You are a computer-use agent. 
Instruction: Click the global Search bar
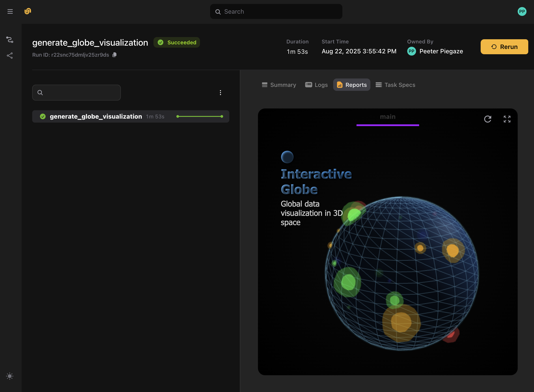tap(276, 11)
